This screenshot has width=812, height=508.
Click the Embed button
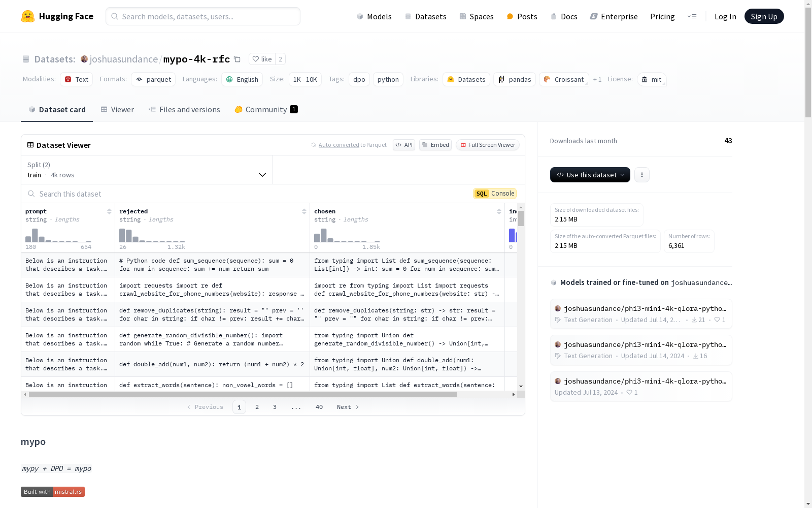[x=435, y=145]
